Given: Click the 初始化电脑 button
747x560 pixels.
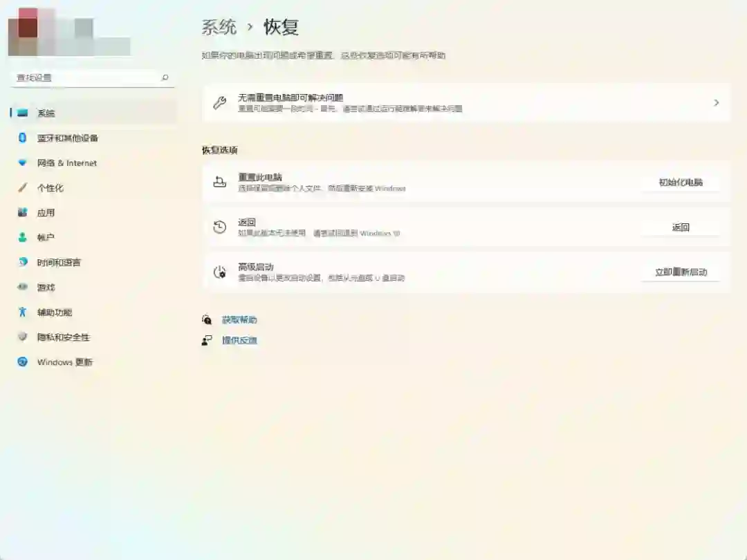Looking at the screenshot, I should (681, 183).
